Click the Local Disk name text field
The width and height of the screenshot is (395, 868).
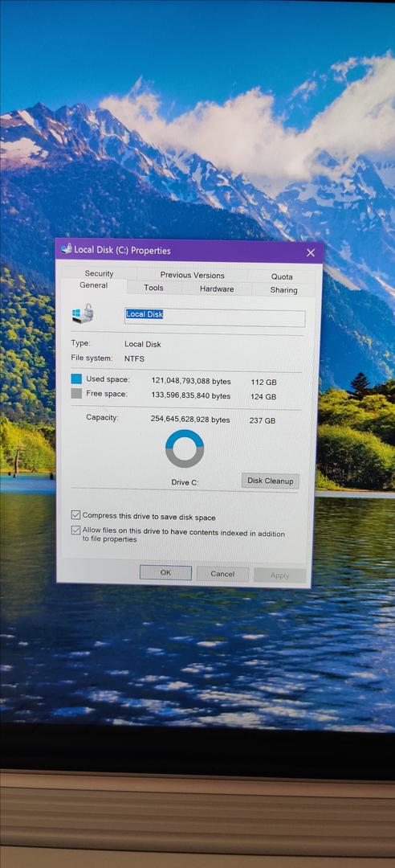[x=214, y=317]
